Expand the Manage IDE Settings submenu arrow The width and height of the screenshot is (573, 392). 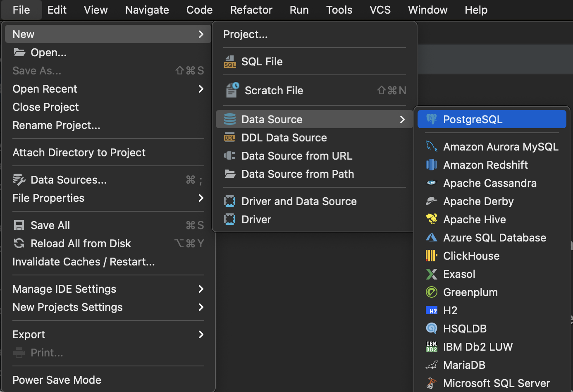(201, 289)
